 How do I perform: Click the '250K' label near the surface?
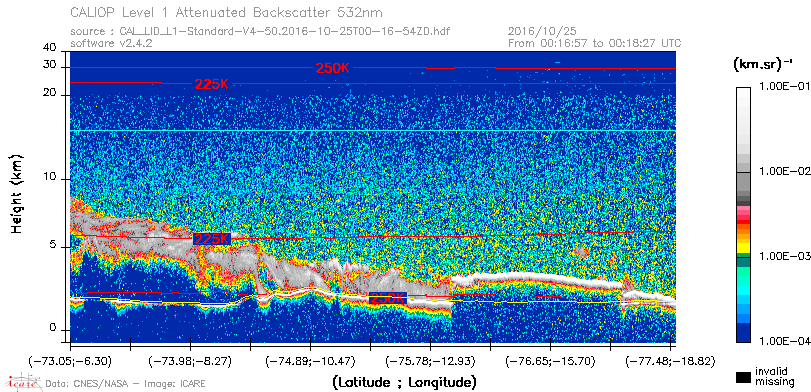coord(388,298)
